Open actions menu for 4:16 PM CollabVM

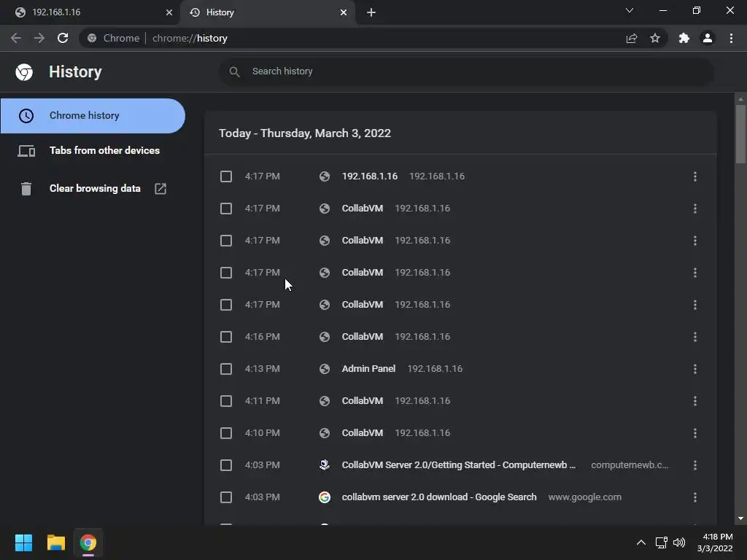[x=695, y=337]
